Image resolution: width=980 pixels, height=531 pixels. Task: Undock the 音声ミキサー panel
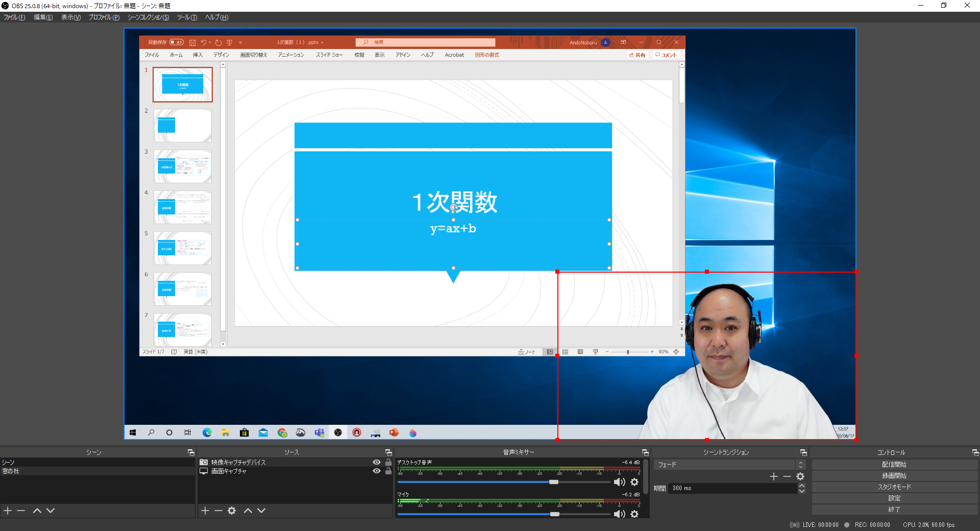point(645,452)
